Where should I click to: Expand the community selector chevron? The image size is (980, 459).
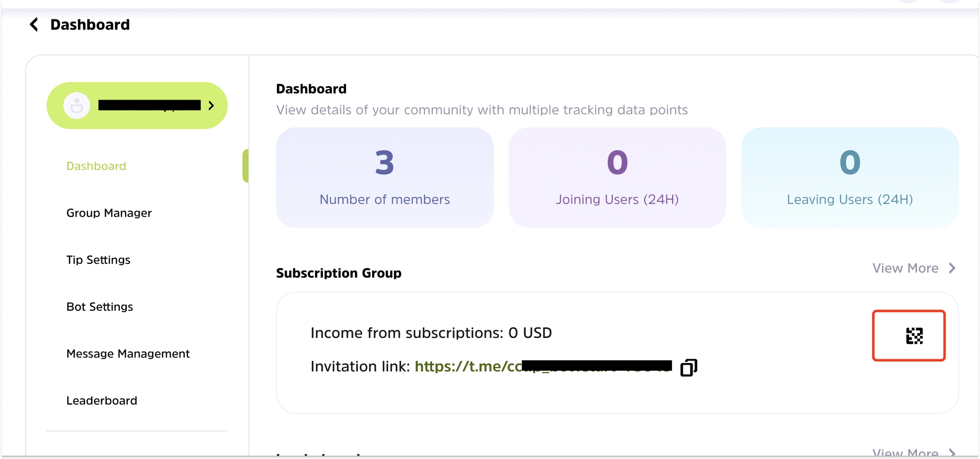tap(211, 105)
